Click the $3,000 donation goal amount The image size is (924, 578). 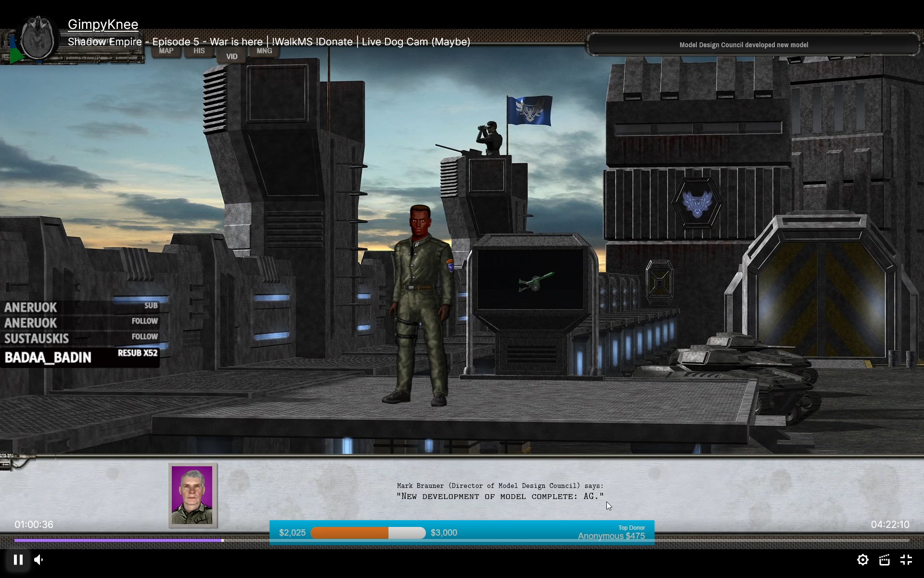[x=444, y=533]
